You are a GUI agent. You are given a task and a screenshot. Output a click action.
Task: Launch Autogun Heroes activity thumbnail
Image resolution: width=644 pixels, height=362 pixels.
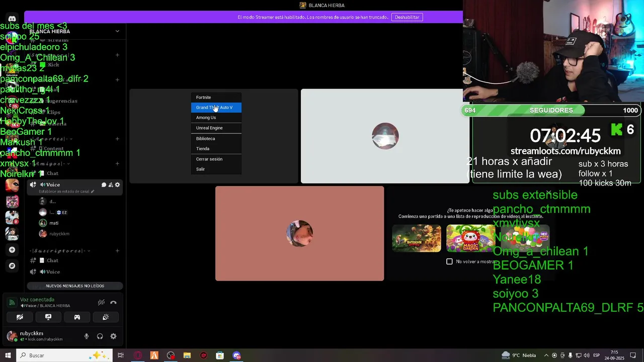point(417,238)
